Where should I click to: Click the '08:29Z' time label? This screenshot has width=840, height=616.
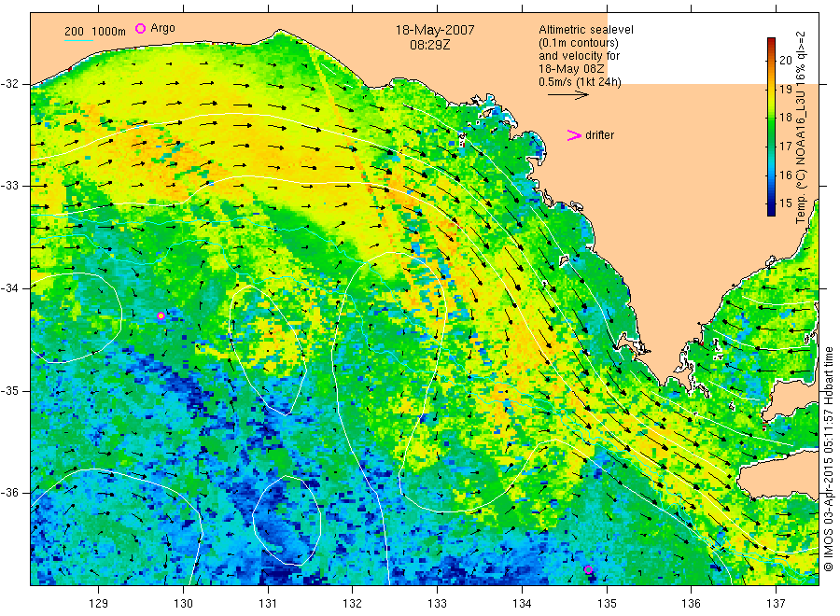[430, 45]
